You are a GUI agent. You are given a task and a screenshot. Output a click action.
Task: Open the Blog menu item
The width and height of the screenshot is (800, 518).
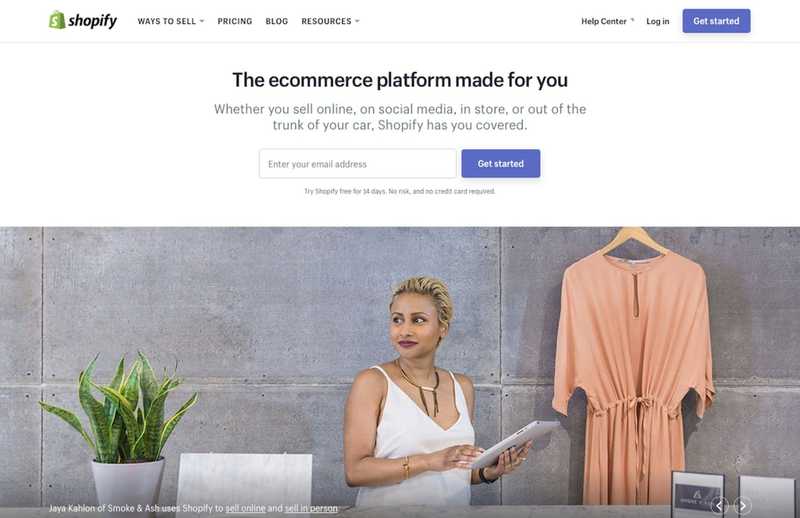pyautogui.click(x=277, y=21)
